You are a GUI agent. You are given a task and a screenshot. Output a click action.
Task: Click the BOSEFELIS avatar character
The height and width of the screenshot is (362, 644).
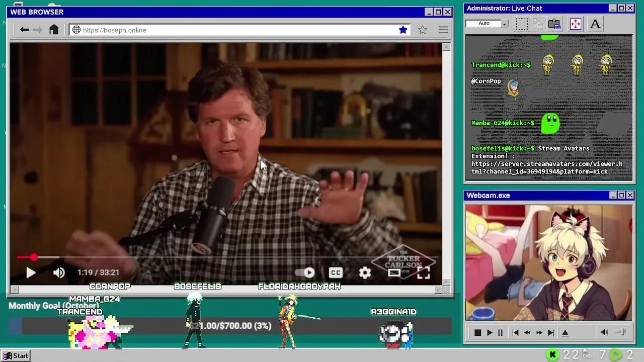coord(194,321)
